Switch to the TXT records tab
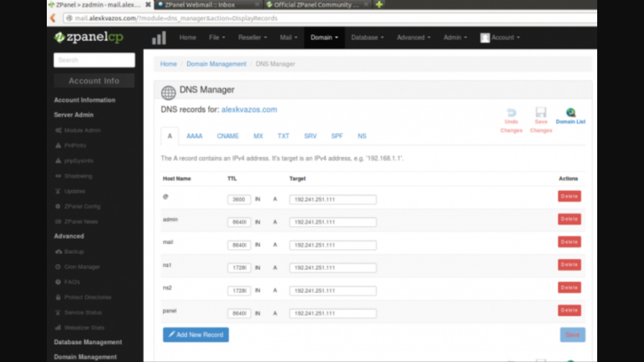Viewport: 644px width, 362px height. pos(283,136)
